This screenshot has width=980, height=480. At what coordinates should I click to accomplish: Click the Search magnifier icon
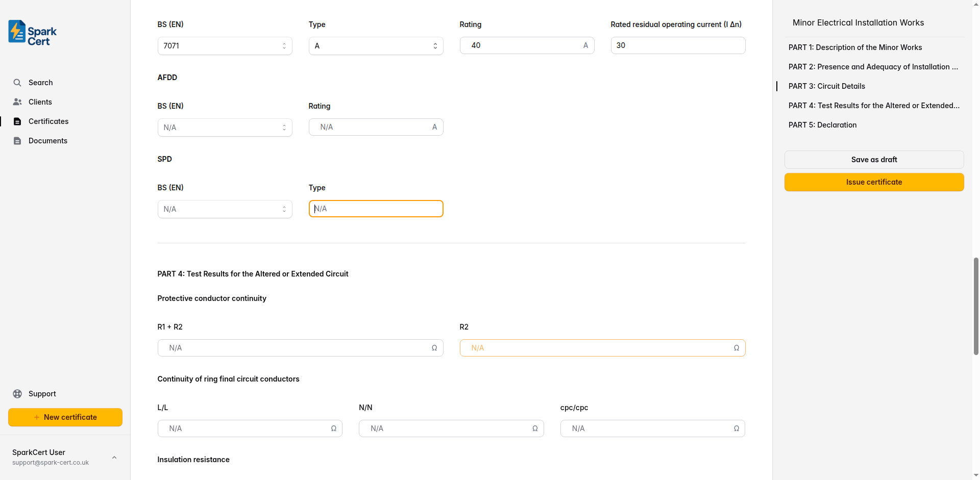pos(17,83)
